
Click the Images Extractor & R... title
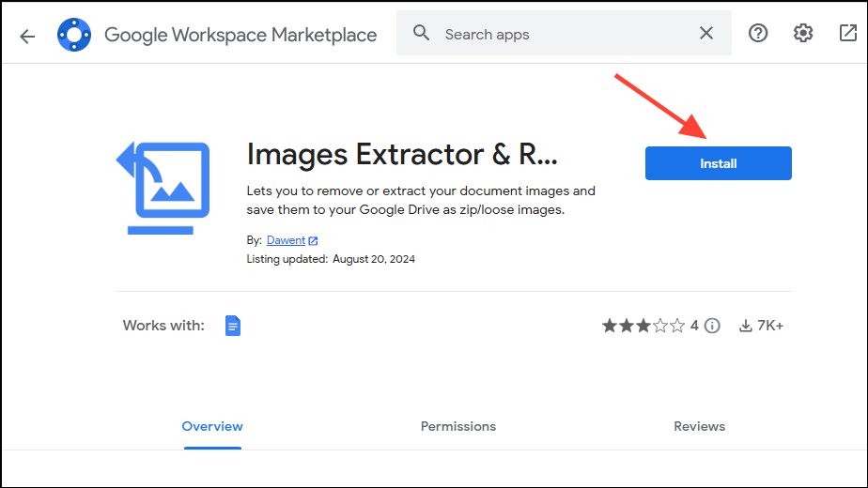pyautogui.click(x=402, y=154)
